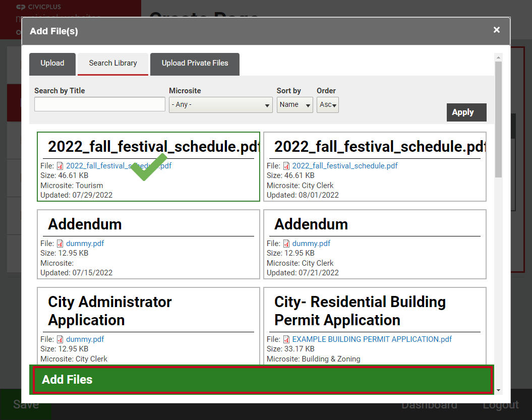
Task: Select the Search Library tab
Action: pos(113,64)
